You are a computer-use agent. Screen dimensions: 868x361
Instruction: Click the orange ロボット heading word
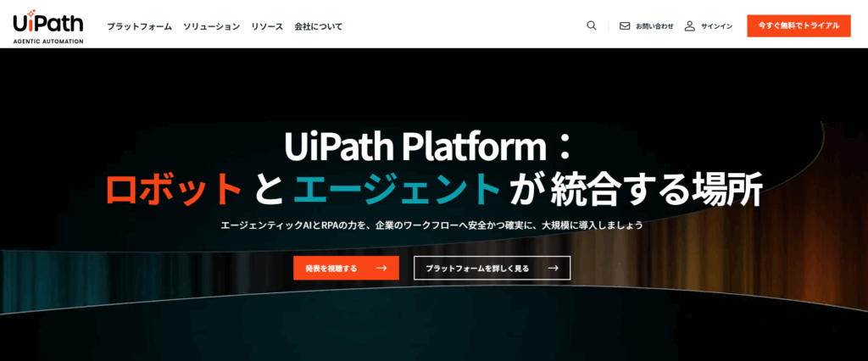pyautogui.click(x=173, y=189)
